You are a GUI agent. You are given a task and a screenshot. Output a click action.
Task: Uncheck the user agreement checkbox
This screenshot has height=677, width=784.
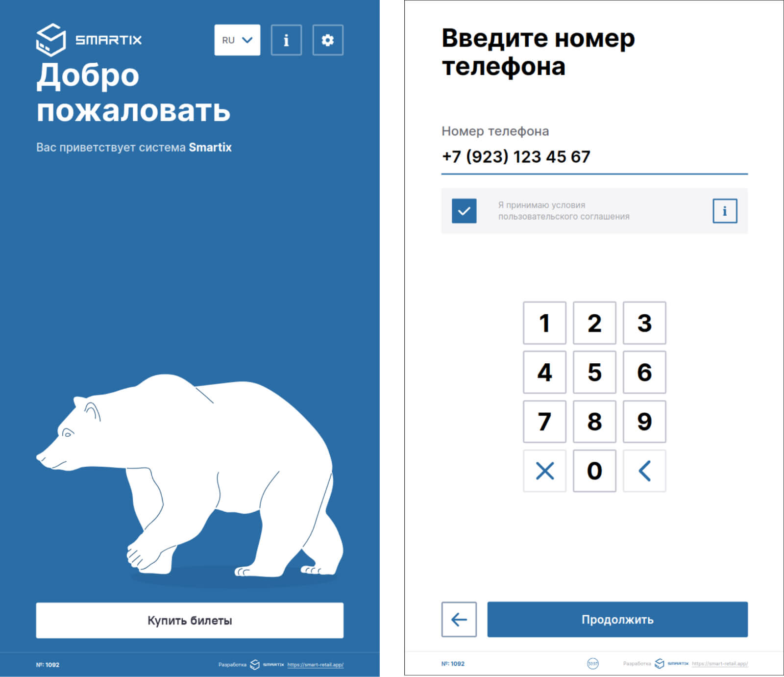[x=464, y=211]
